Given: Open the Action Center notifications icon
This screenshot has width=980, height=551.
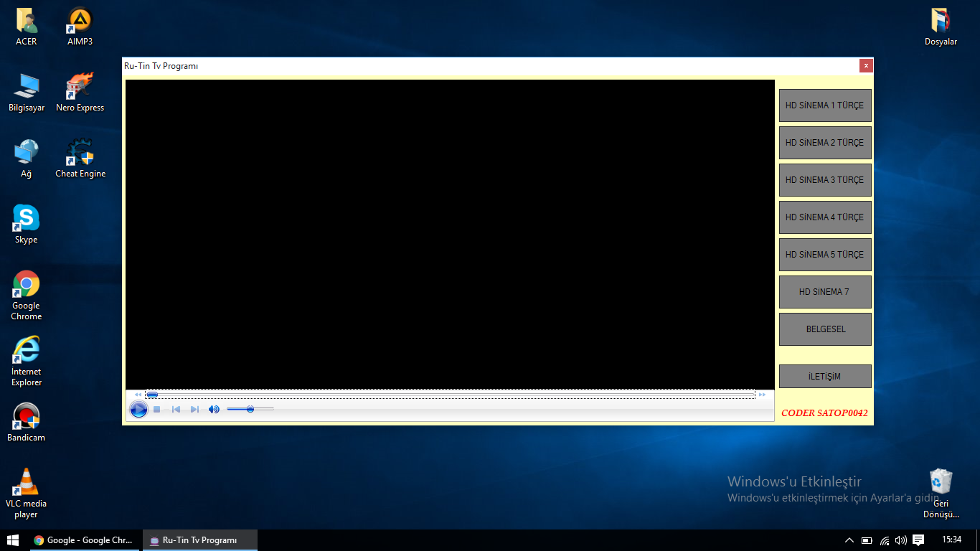Looking at the screenshot, I should pyautogui.click(x=918, y=540).
